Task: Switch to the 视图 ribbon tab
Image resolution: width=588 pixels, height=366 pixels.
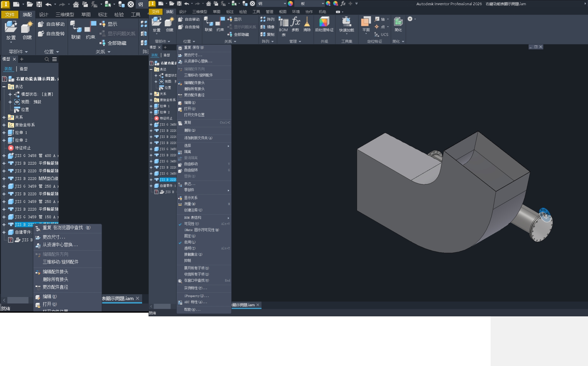Action: [x=283, y=12]
